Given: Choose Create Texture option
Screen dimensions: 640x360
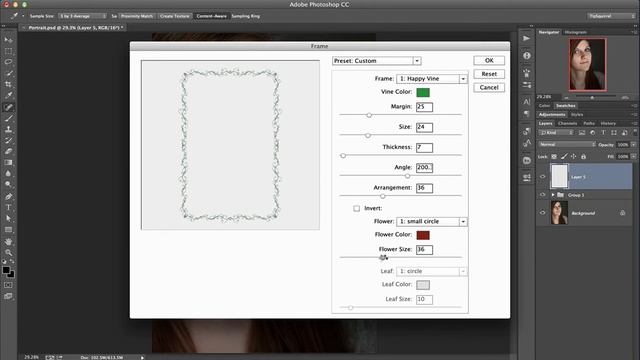Looking at the screenshot, I should coord(175,16).
